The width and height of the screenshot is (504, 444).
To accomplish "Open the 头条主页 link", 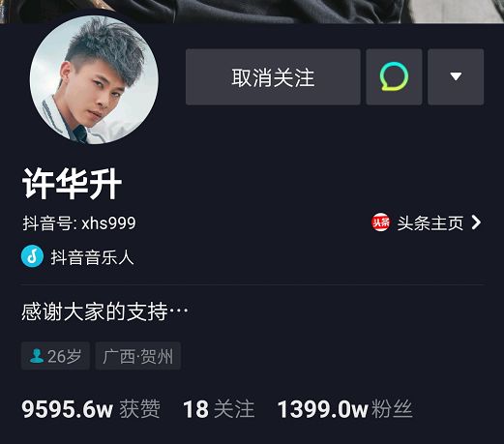I will 426,222.
